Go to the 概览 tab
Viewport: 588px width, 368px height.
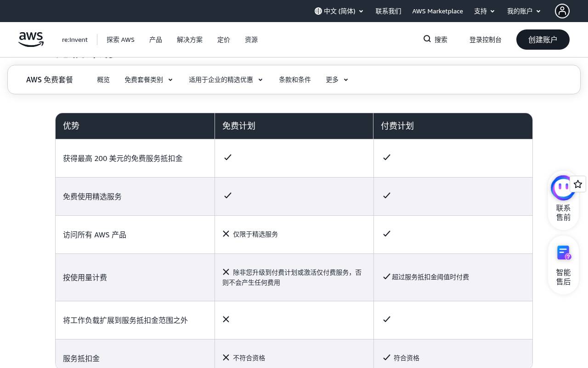[x=103, y=80]
